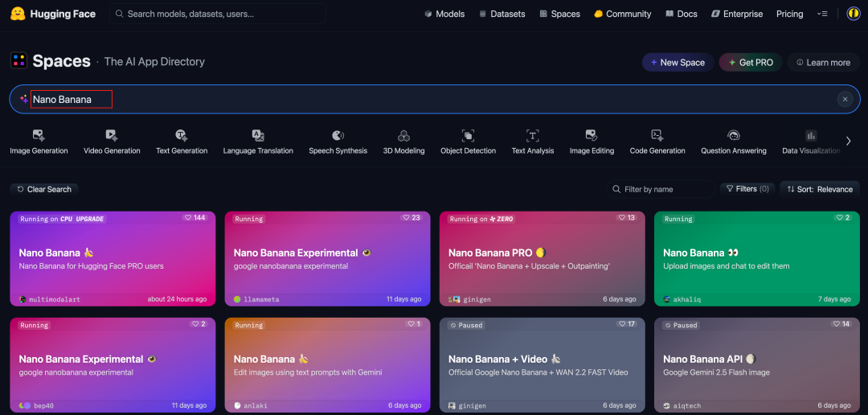The image size is (868, 415).
Task: Like the space with 17 likes
Action: (626, 324)
